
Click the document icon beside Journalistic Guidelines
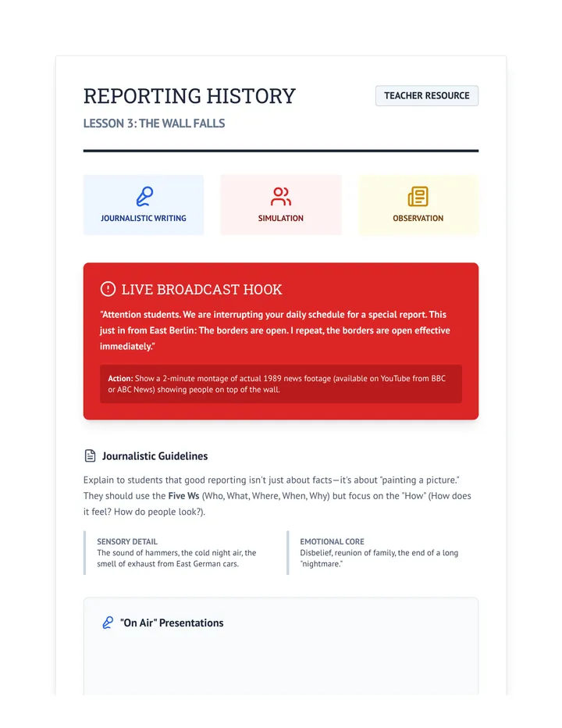90,456
